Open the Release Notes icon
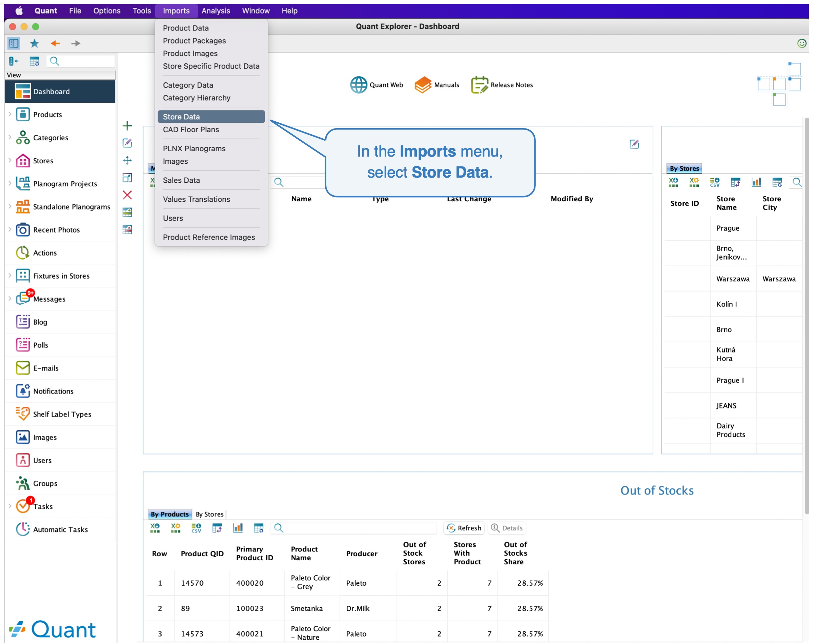This screenshot has height=644, width=814. (479, 85)
